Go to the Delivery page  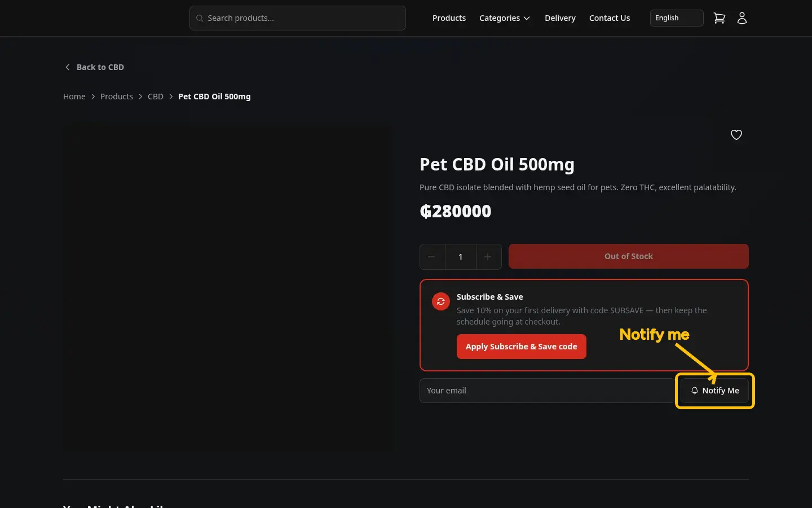[560, 18]
